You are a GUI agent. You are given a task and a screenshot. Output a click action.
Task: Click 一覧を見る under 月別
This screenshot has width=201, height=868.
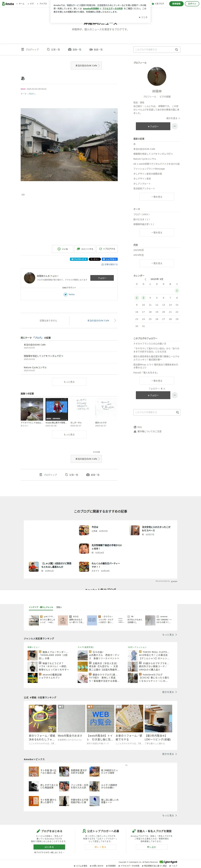157,263
